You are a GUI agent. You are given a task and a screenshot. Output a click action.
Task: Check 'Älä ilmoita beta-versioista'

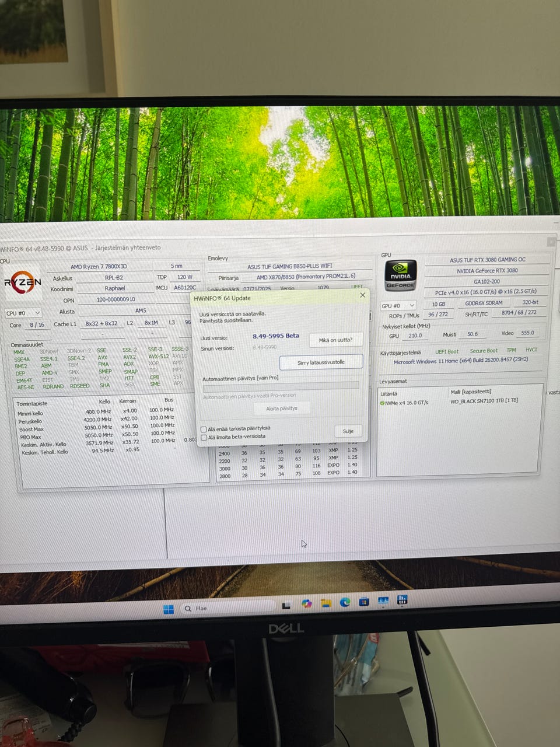coord(204,437)
